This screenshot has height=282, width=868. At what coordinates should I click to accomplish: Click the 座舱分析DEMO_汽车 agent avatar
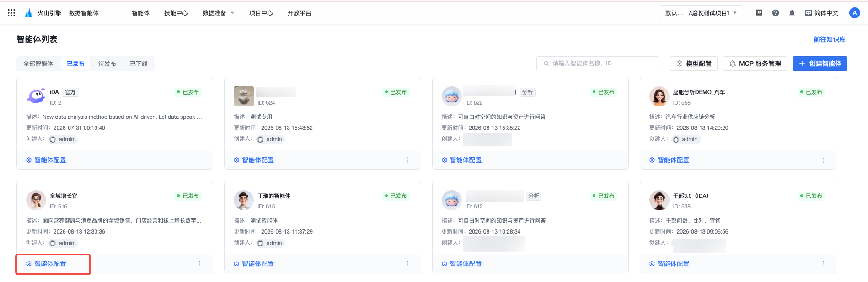point(659,96)
